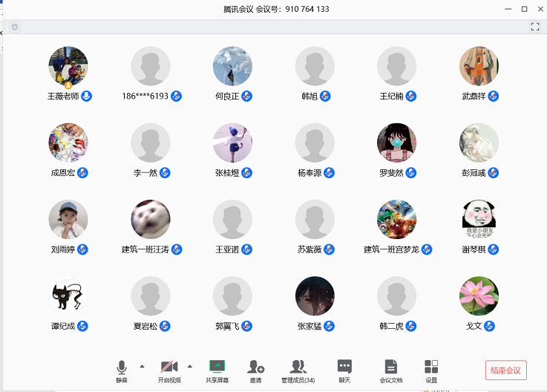This screenshot has height=392, width=547.
Task: Click the security shield icon at top left
Action: point(14,27)
